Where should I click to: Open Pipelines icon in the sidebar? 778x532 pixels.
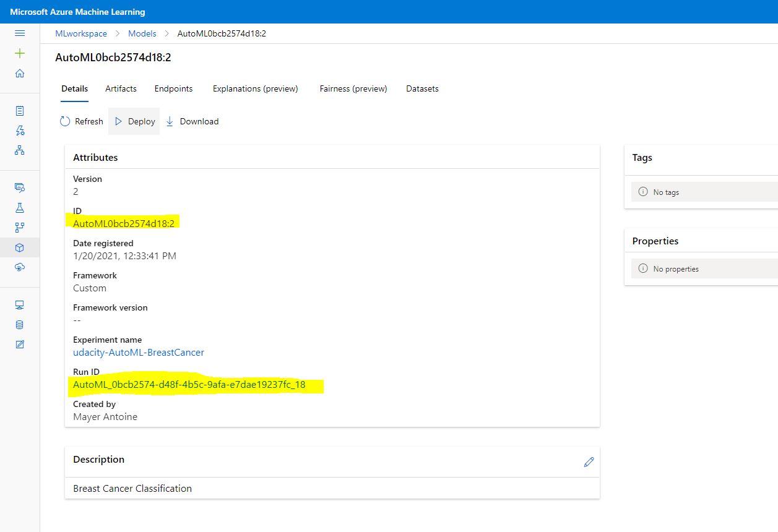(20, 227)
